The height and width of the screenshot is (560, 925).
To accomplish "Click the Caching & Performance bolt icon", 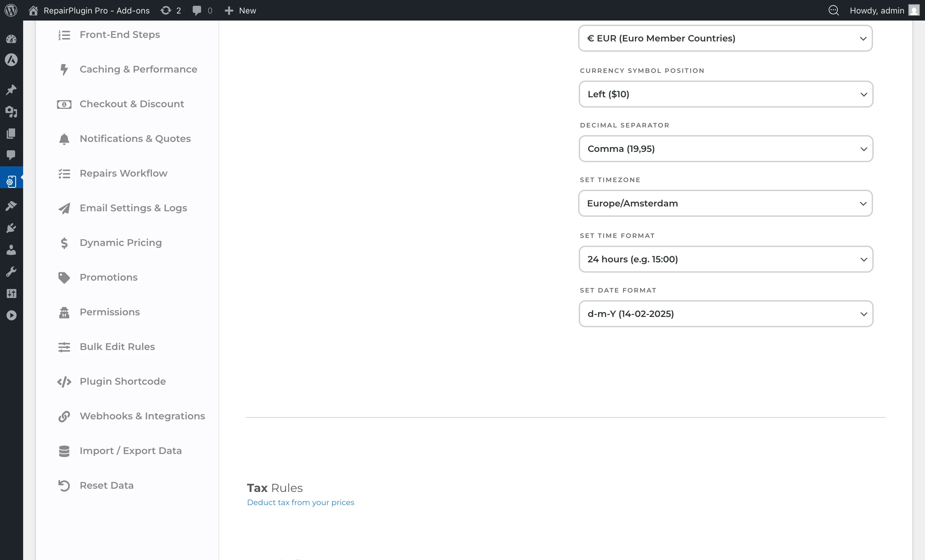I will pos(64,69).
